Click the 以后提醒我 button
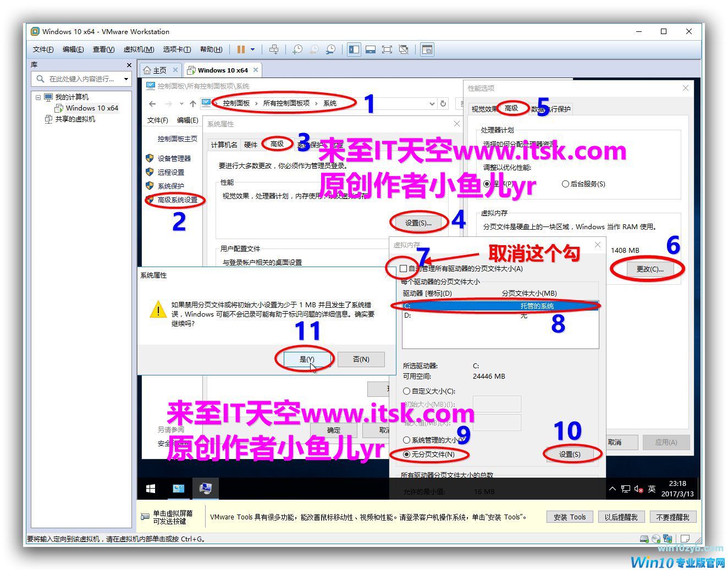The width and height of the screenshot is (728, 570). point(621,517)
